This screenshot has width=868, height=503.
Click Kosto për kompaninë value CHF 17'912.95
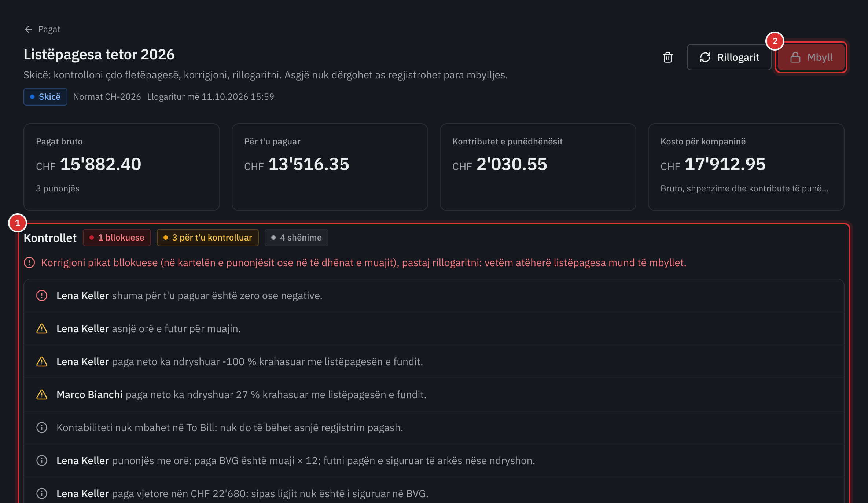(713, 164)
